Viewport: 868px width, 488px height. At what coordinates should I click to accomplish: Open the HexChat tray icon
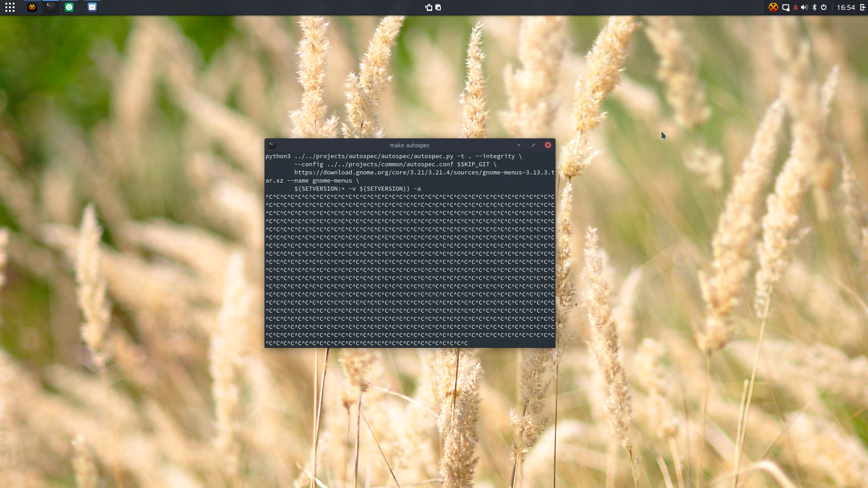(774, 7)
